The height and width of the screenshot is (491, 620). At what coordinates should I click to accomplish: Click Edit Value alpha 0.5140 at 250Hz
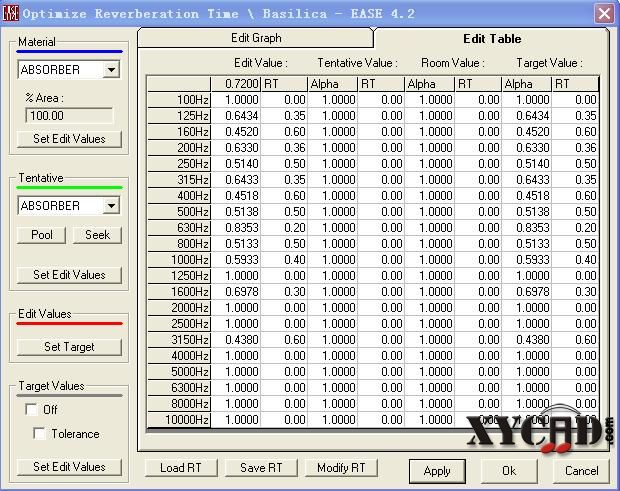[x=236, y=164]
